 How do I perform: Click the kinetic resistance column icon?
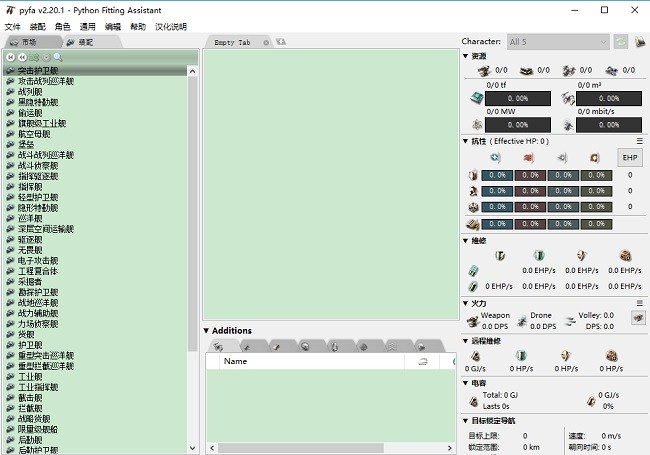tap(562, 157)
